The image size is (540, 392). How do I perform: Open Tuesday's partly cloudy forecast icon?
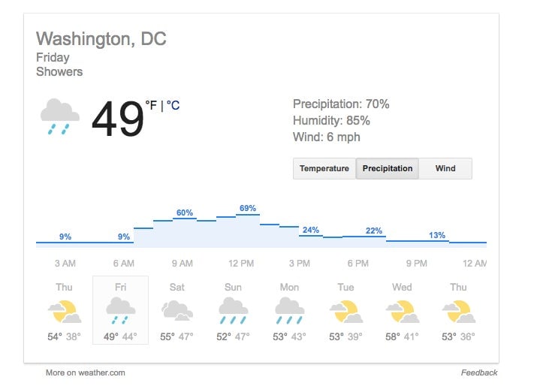(x=346, y=312)
